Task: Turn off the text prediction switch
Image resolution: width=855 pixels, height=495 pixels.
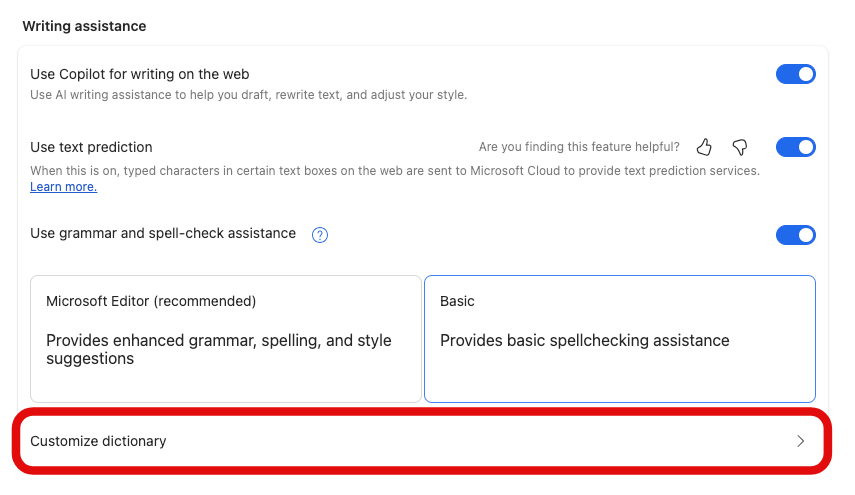Action: [x=796, y=148]
